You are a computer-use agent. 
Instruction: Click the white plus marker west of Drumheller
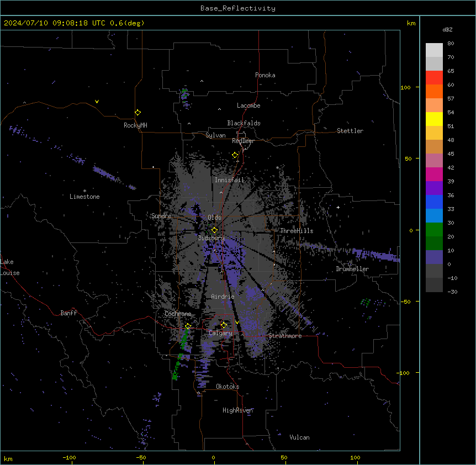click(338, 207)
